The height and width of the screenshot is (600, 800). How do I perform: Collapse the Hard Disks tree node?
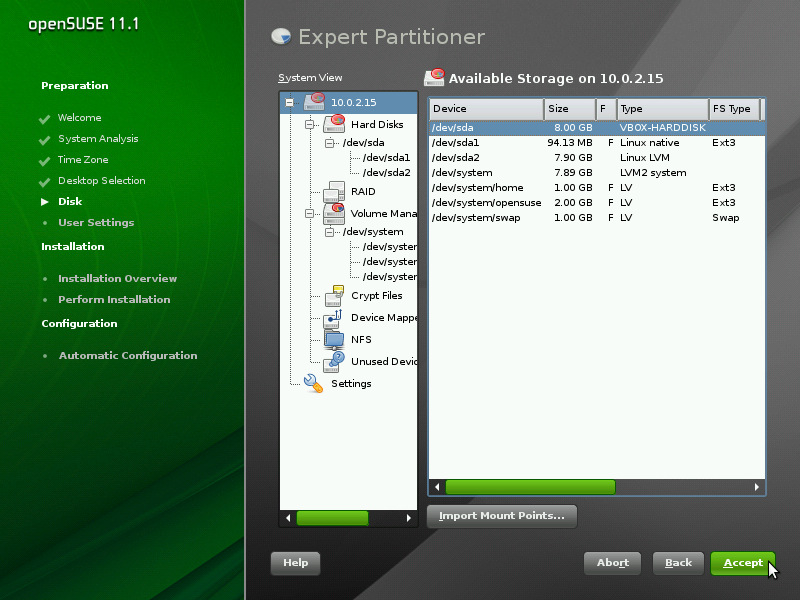click(x=309, y=124)
